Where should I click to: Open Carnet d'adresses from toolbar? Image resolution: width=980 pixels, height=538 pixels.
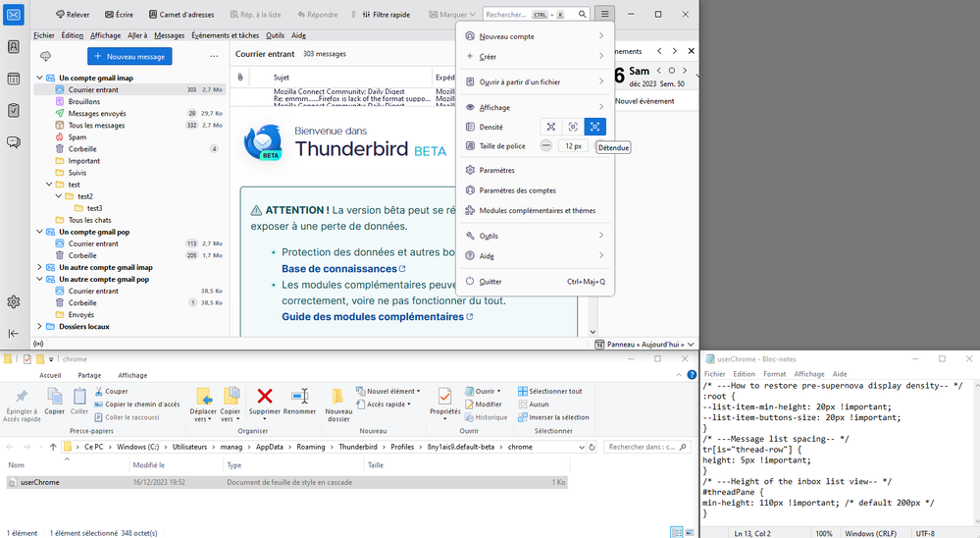(x=181, y=15)
